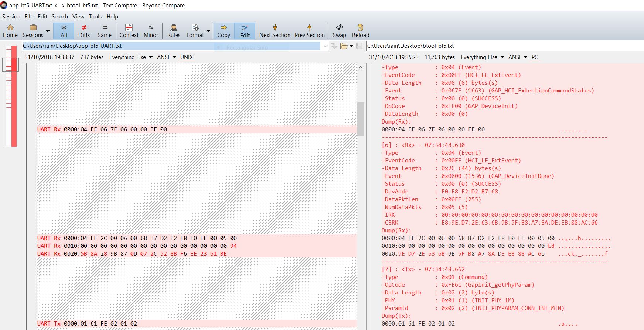
Task: Toggle the Edit mode button
Action: click(245, 31)
